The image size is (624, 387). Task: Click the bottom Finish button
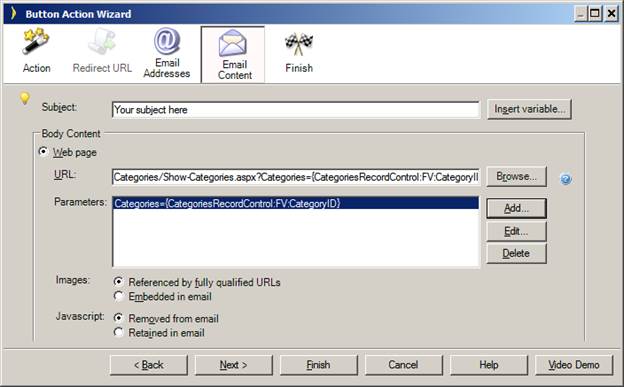point(318,365)
